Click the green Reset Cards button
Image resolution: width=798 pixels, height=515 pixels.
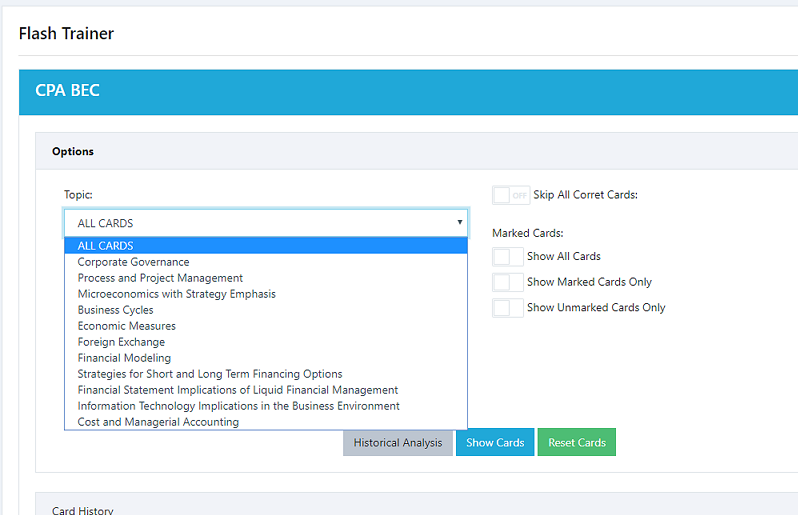click(577, 442)
